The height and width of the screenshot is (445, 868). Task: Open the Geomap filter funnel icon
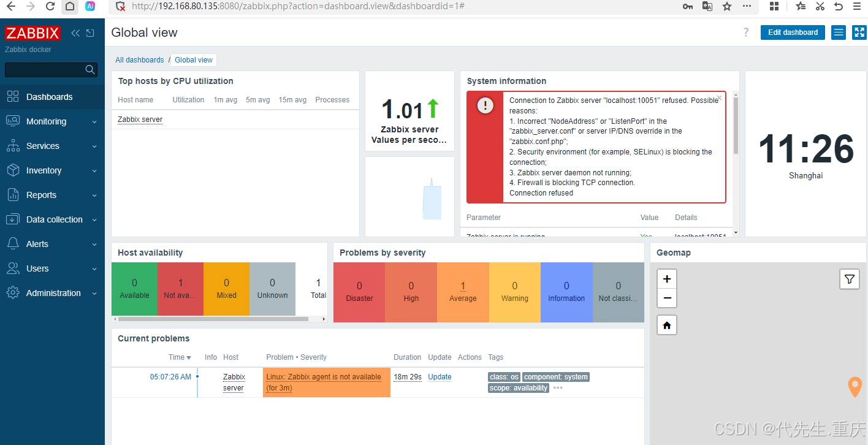pos(850,279)
